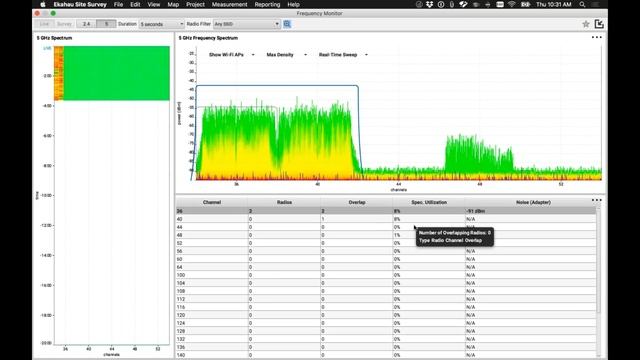
Task: Sort table by Radios column header
Action: 284,202
